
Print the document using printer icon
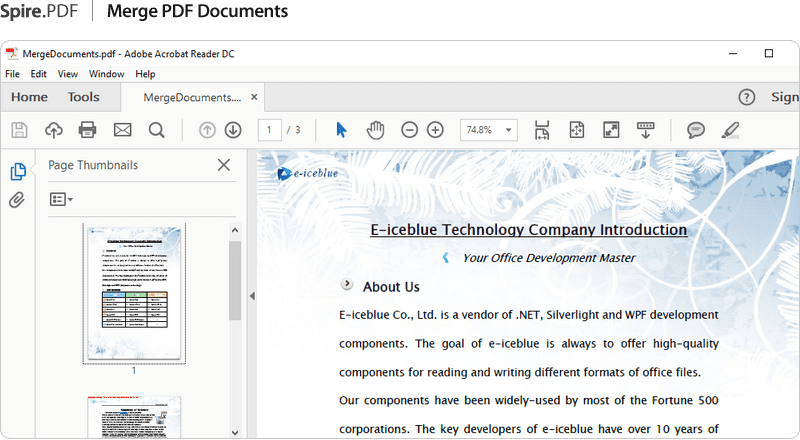87,130
